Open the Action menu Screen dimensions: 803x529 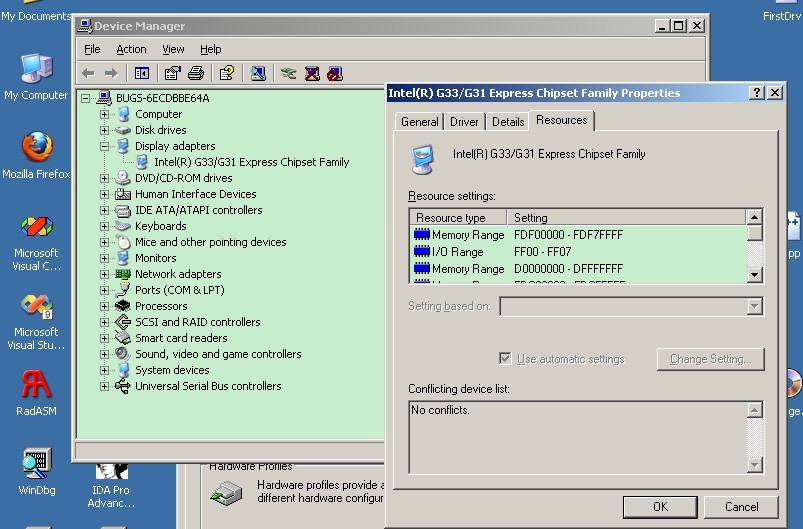pos(131,49)
